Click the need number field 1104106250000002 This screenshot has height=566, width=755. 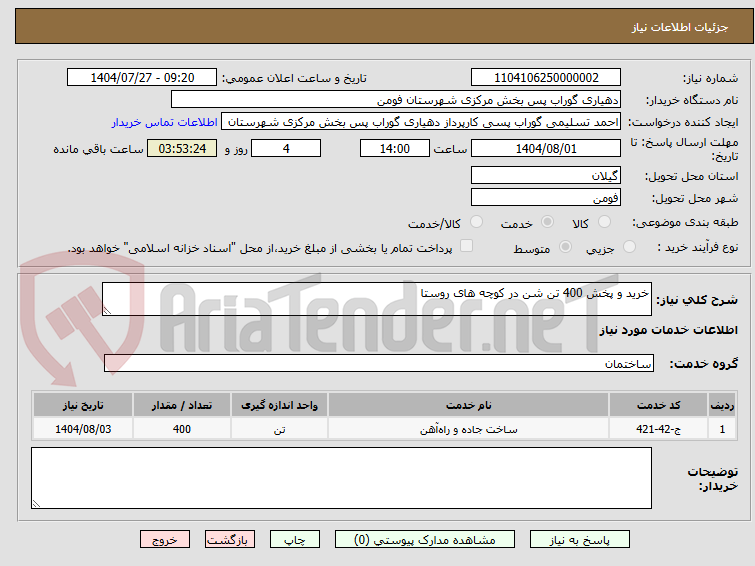[546, 78]
